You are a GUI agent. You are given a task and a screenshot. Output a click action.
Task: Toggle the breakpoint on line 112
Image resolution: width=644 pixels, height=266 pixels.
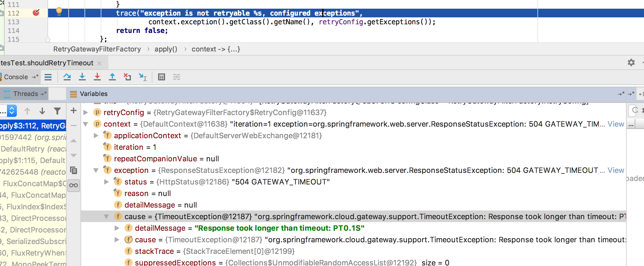point(36,13)
